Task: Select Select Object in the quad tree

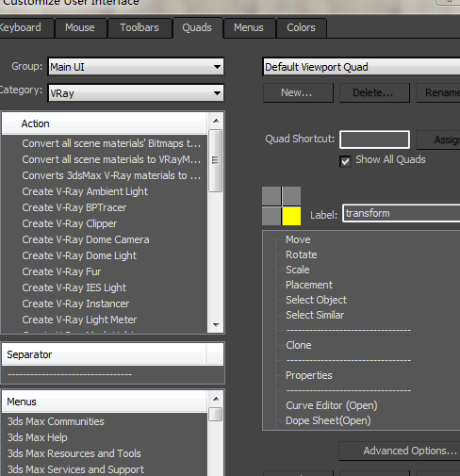Action: [316, 300]
